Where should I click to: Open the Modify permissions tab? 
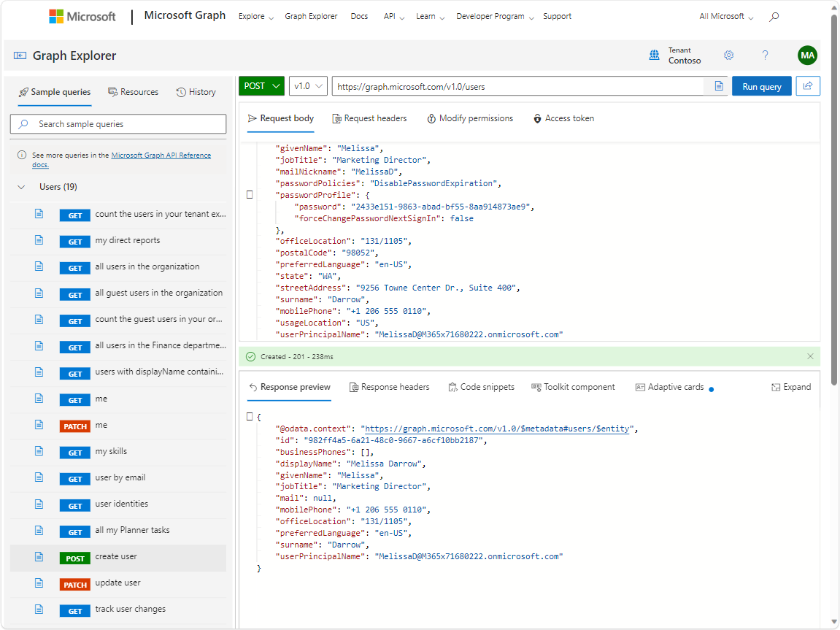tap(470, 118)
